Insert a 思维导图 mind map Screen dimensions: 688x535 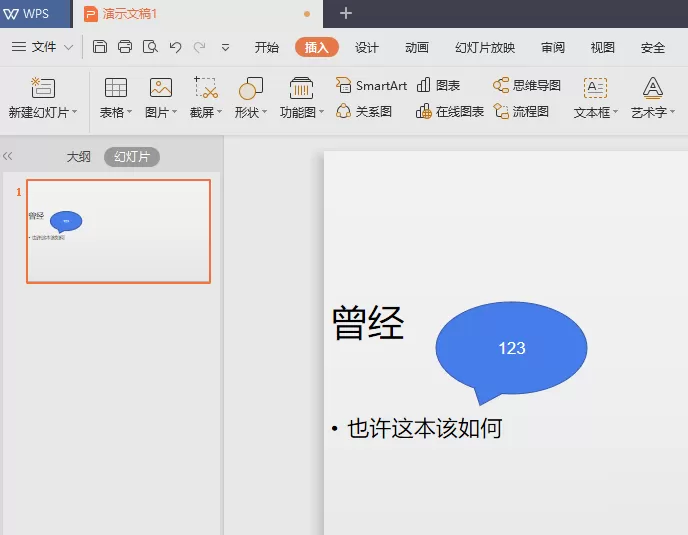[527, 85]
